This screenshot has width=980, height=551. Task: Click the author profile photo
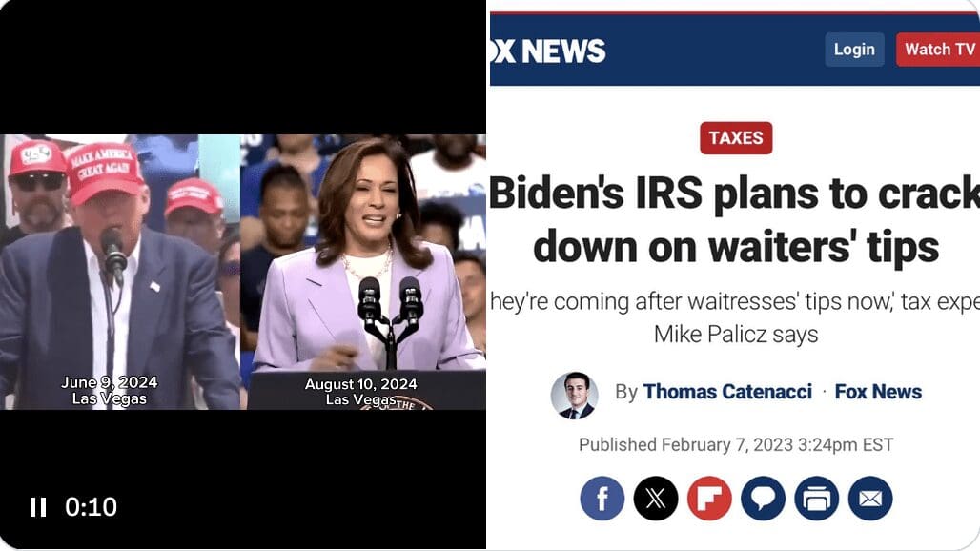(575, 396)
